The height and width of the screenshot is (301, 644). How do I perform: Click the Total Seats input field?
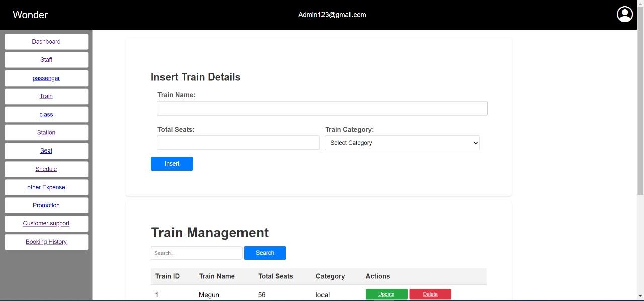[x=238, y=143]
